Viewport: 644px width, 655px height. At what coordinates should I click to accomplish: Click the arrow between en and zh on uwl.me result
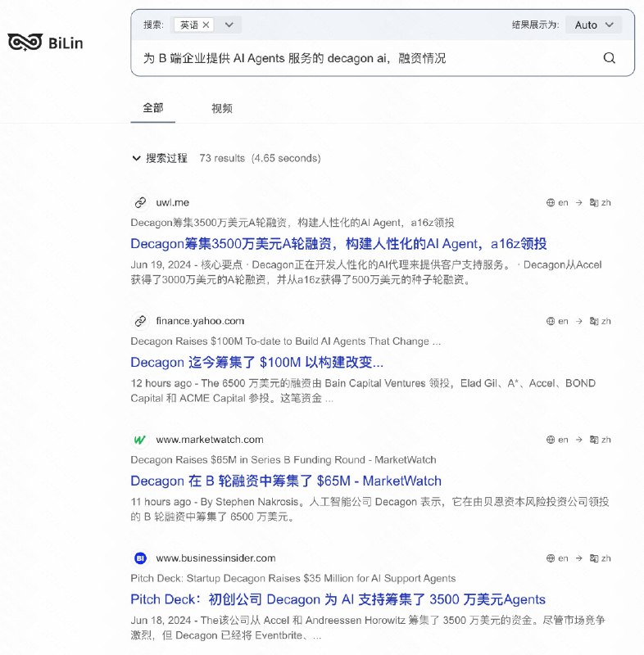click(578, 202)
